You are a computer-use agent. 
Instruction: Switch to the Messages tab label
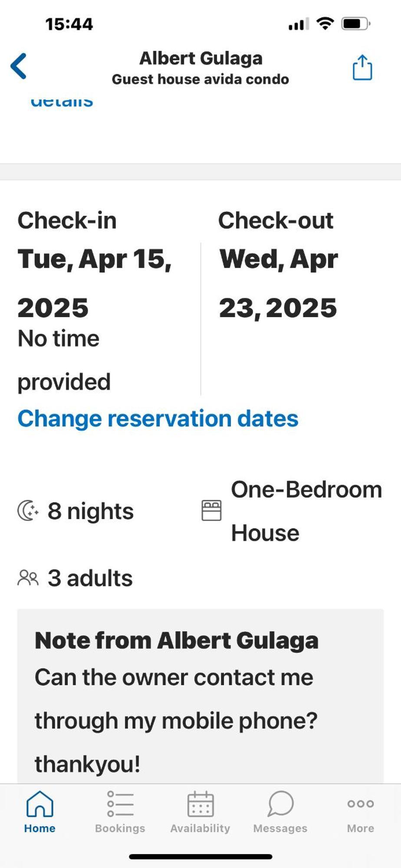(280, 828)
